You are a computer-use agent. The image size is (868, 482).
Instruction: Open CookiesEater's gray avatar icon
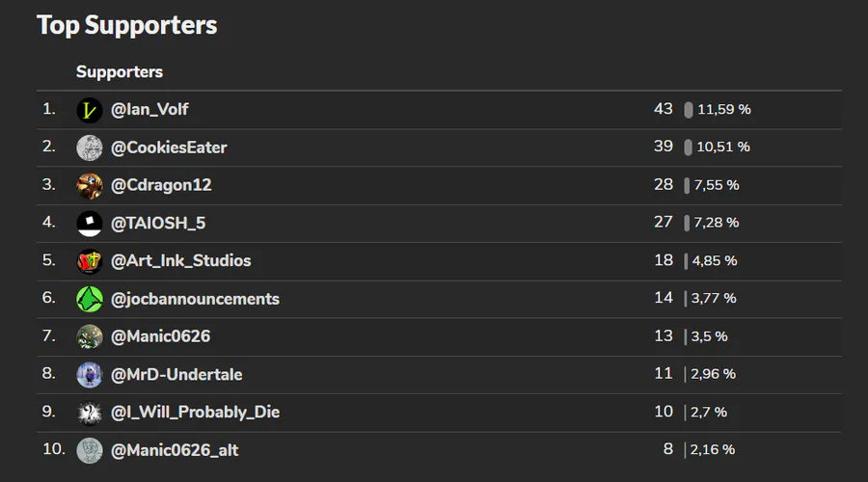[x=89, y=147]
